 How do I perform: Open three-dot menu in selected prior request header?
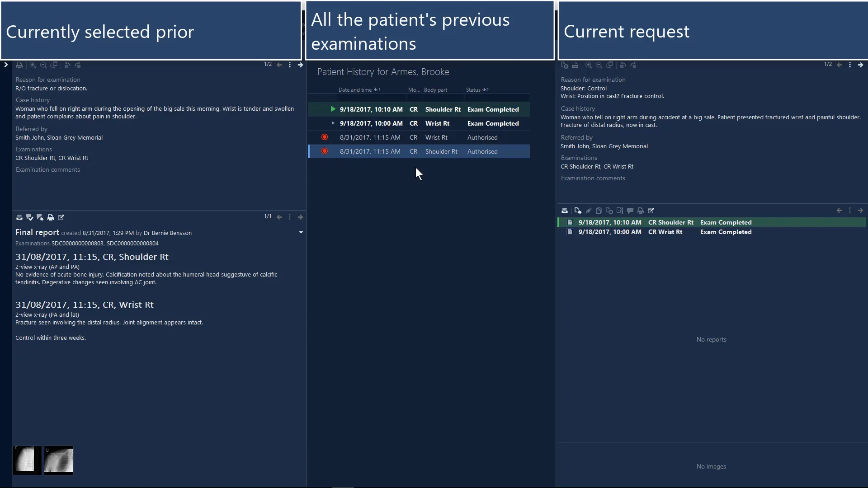(290, 65)
